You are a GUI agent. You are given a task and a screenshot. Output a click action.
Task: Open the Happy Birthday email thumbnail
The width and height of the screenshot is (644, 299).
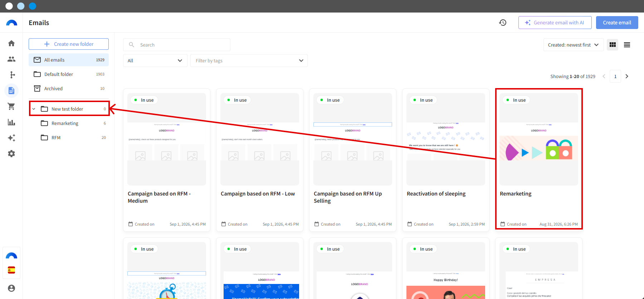coord(446,270)
